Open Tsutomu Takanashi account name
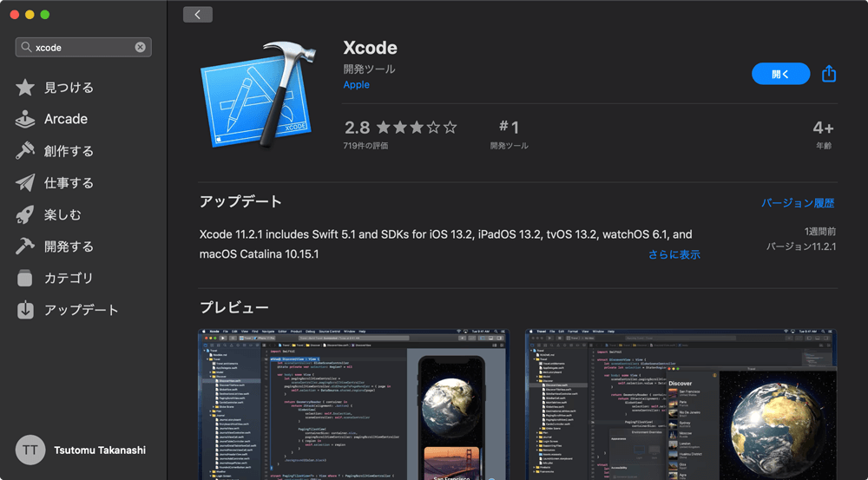Viewport: 868px width, 480px height. coord(100,450)
